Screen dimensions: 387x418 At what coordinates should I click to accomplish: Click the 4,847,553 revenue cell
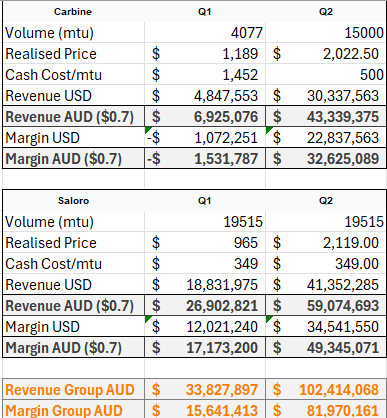(x=205, y=96)
